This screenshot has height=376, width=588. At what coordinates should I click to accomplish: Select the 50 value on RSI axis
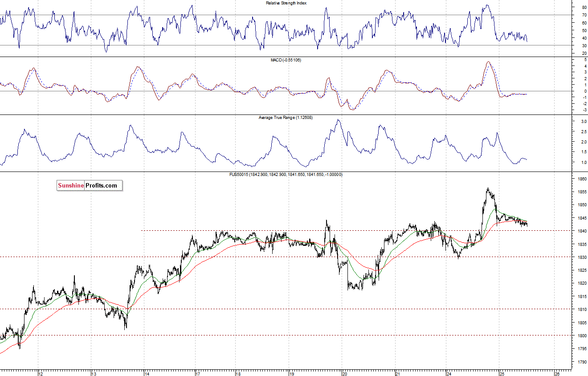tap(584, 30)
